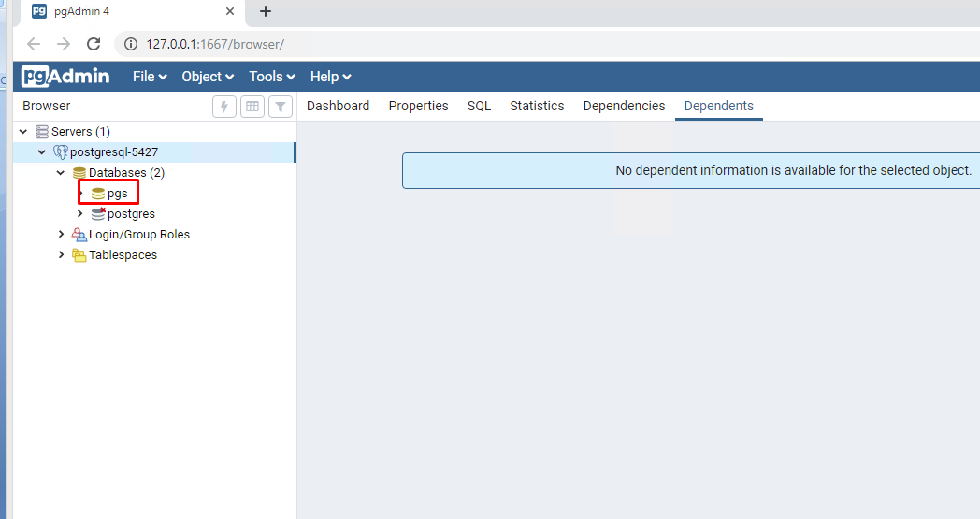The width and height of the screenshot is (980, 519).
Task: Open the Object dropdown menu
Action: point(208,77)
